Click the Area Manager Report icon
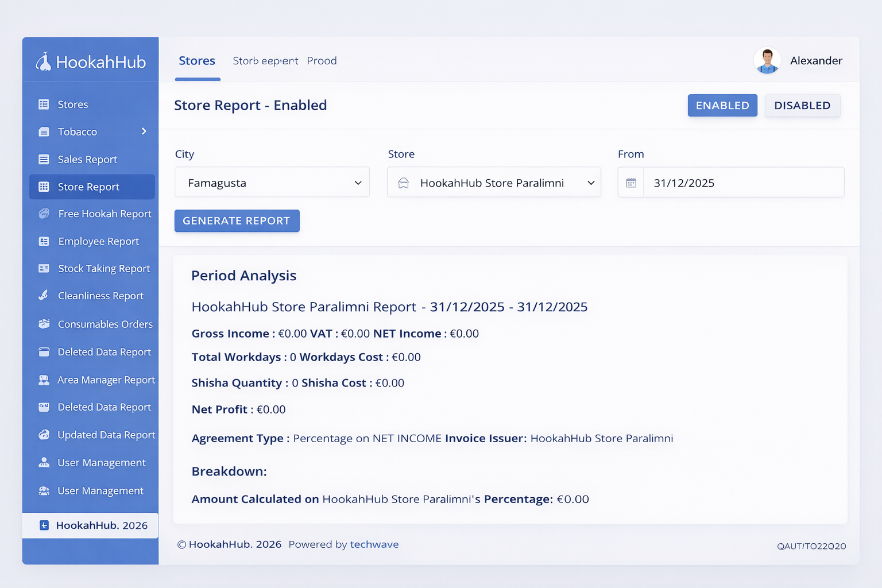The height and width of the screenshot is (588, 882). tap(44, 380)
